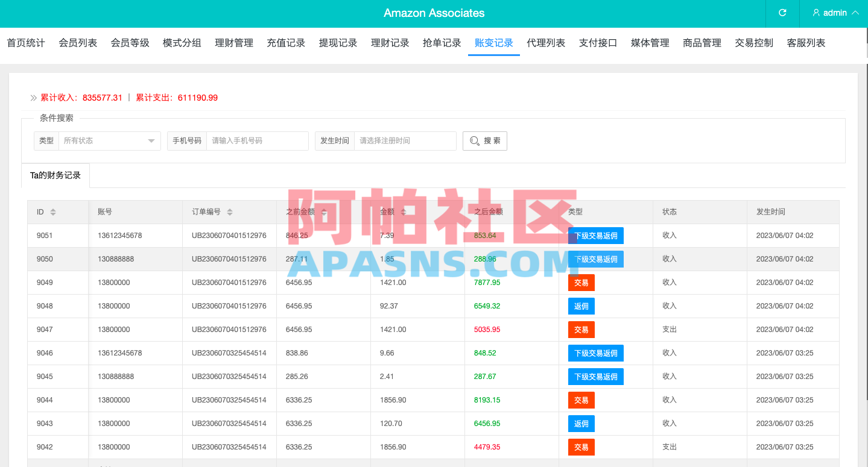Open 会员等级 menu item
This screenshot has width=868, height=467.
pos(130,43)
